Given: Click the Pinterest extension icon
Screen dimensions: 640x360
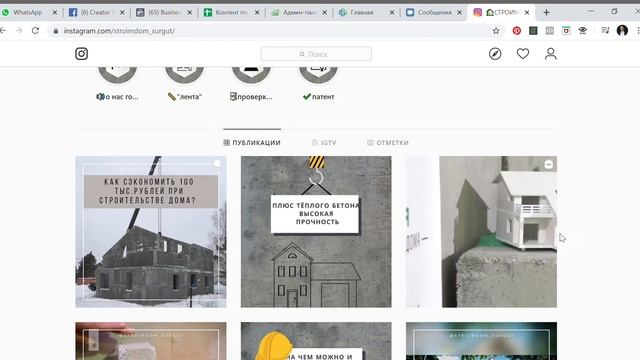Looking at the screenshot, I should [x=517, y=31].
